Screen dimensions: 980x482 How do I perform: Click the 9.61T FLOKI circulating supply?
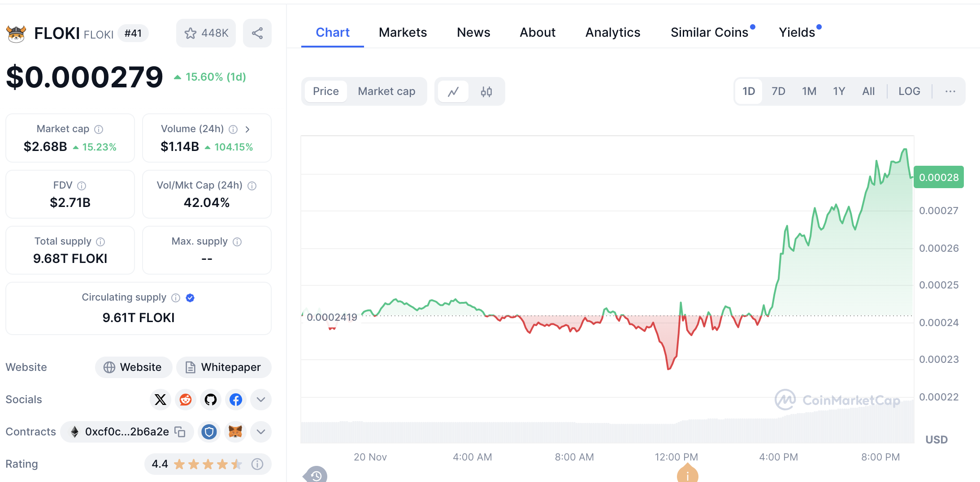pyautogui.click(x=139, y=318)
